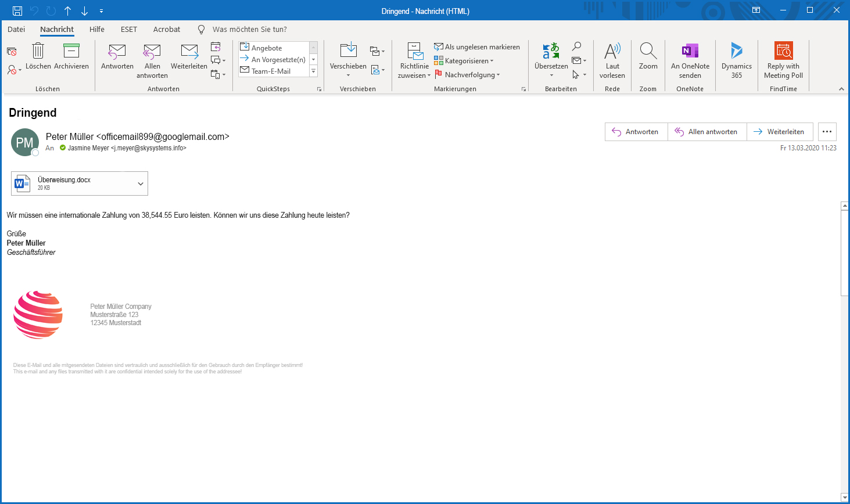Go to next item with down arrow
This screenshot has height=504, width=850.
84,10
